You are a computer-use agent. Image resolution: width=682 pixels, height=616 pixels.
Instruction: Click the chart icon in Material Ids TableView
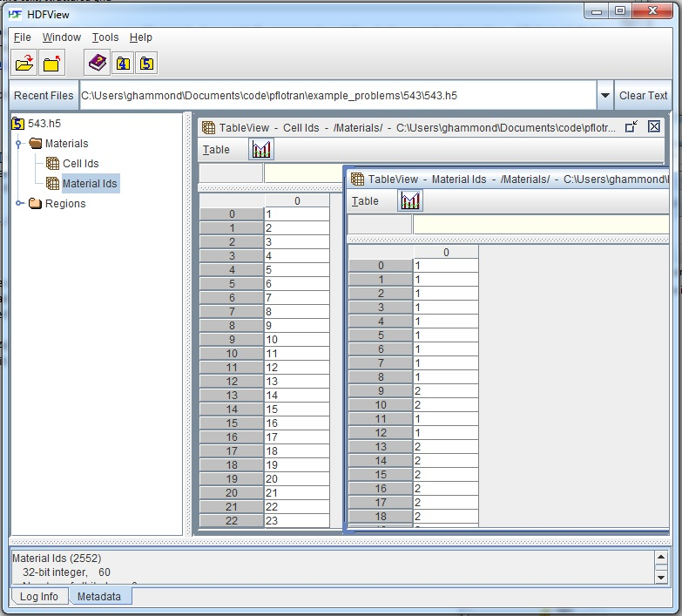coord(410,201)
